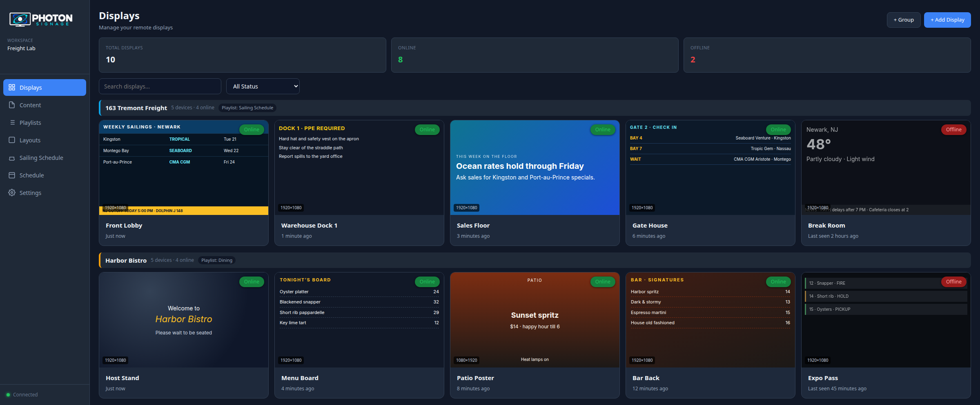Click the Playlist: Sailing Schedule tag
The height and width of the screenshot is (405, 980).
coord(247,108)
